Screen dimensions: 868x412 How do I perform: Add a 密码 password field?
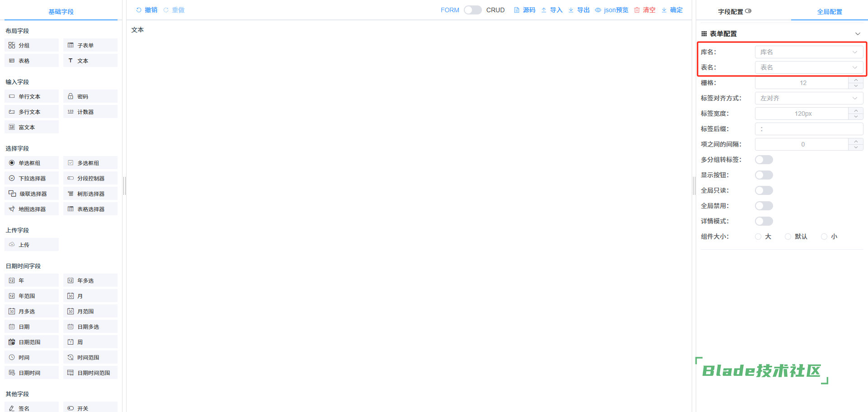pos(90,96)
